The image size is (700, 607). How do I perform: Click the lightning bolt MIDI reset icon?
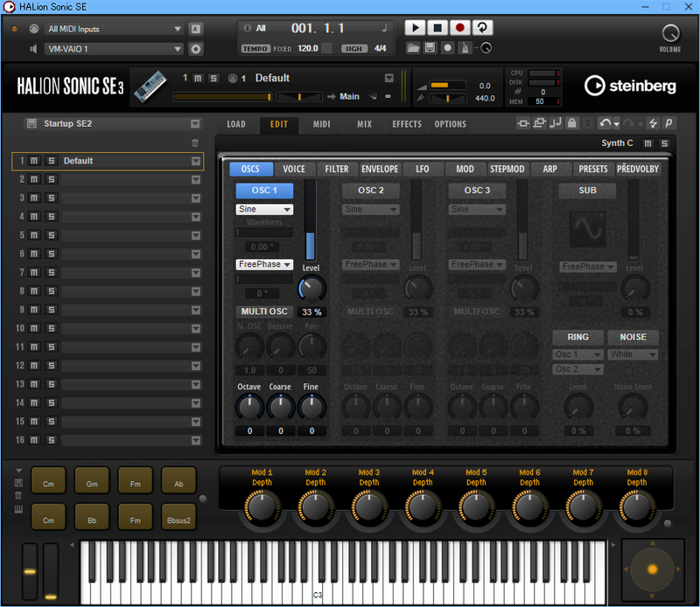[653, 123]
